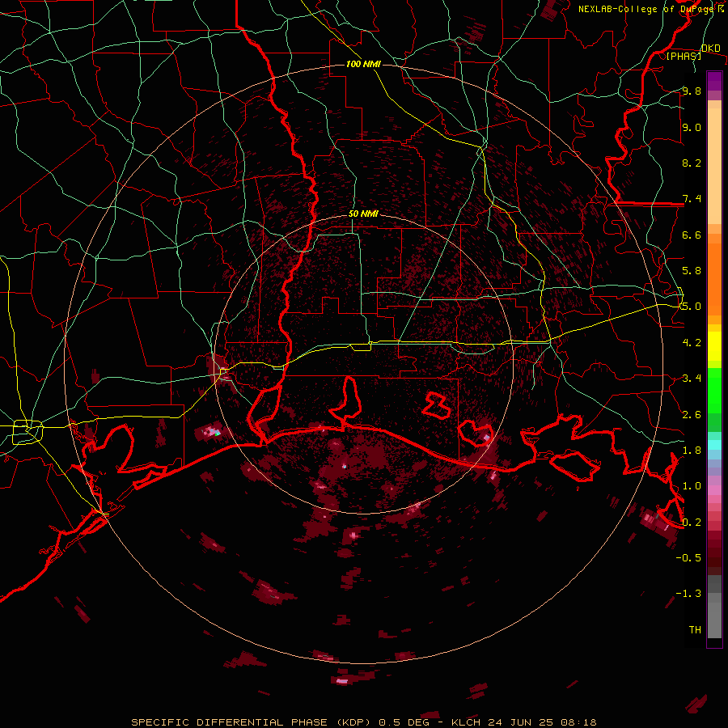Screen dimensions: 728x728
Task: Select the 5.0 value on color scale
Action: (x=692, y=307)
